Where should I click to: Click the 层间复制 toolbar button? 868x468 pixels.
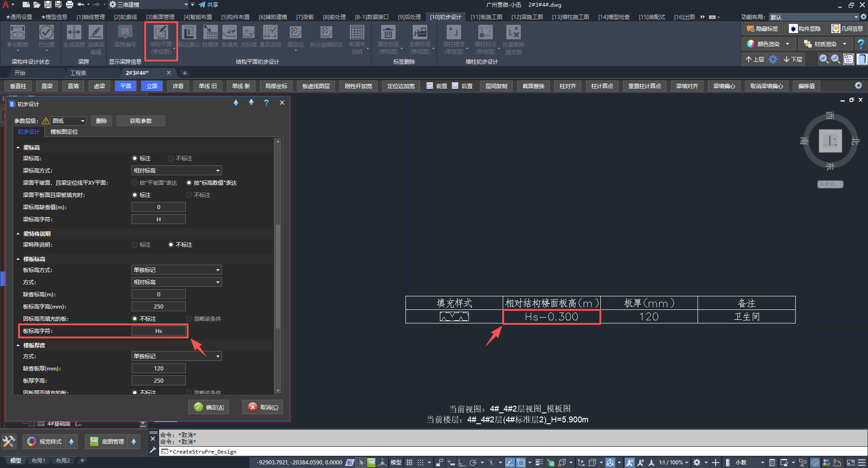pyautogui.click(x=496, y=86)
